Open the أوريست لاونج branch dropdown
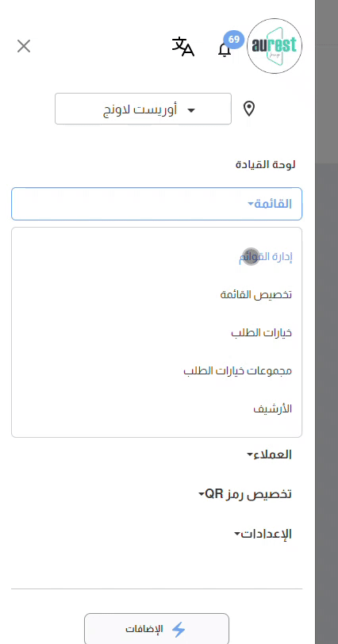Image resolution: width=338 pixels, height=644 pixels. click(x=143, y=109)
